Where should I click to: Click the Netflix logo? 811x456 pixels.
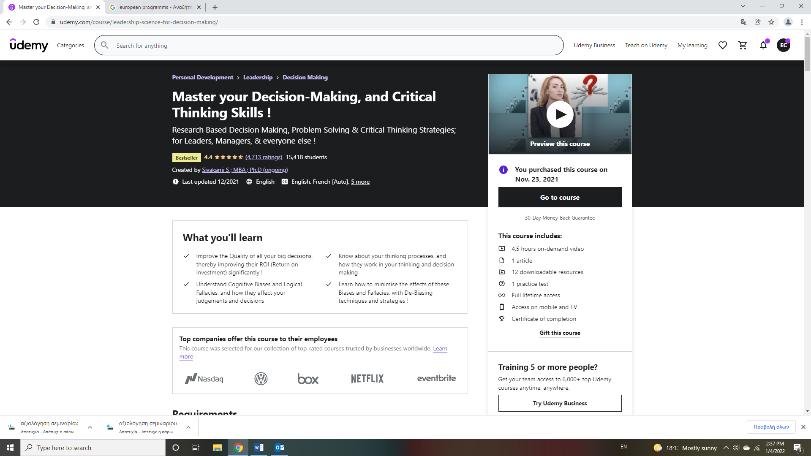(367, 379)
